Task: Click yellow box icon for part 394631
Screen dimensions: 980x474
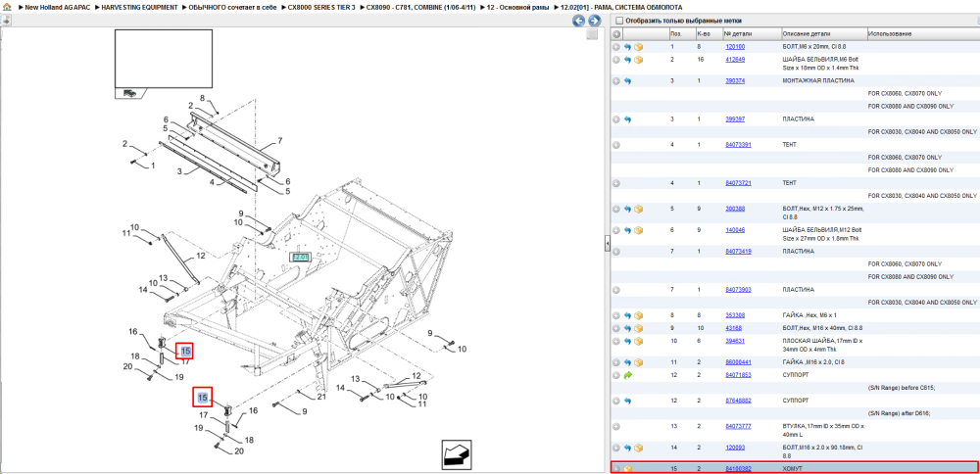Action: (x=638, y=341)
